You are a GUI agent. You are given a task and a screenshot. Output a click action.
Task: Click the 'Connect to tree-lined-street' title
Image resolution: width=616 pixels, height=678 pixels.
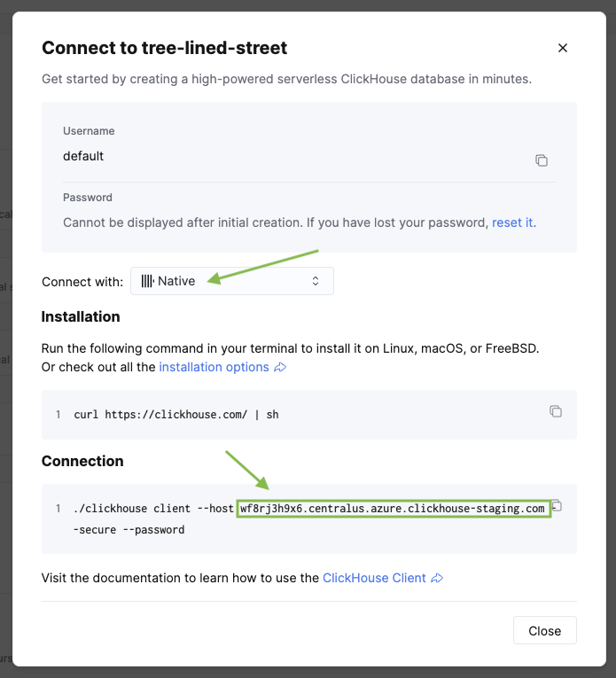pos(165,48)
